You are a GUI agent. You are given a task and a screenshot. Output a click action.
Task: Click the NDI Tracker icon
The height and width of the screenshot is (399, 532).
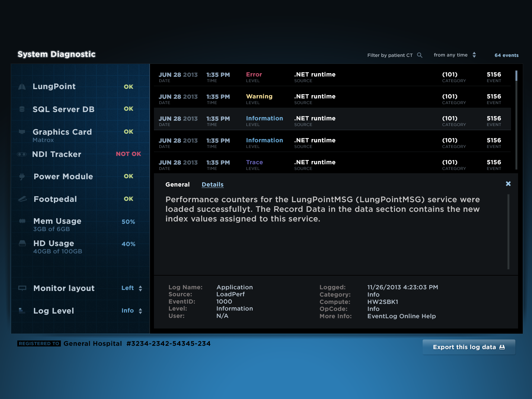coord(21,154)
